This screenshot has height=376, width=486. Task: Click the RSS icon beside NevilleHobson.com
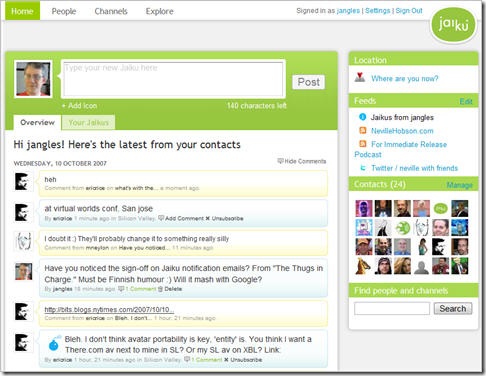click(363, 130)
